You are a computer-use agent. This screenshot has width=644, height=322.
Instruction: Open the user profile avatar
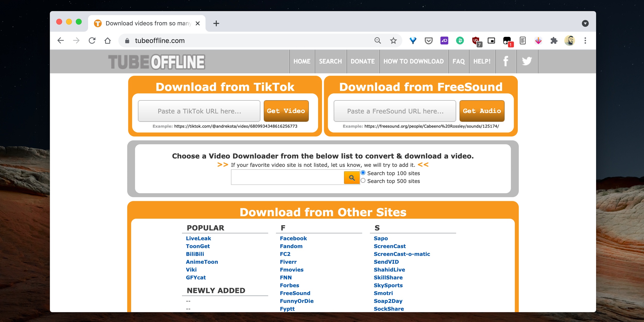point(570,40)
